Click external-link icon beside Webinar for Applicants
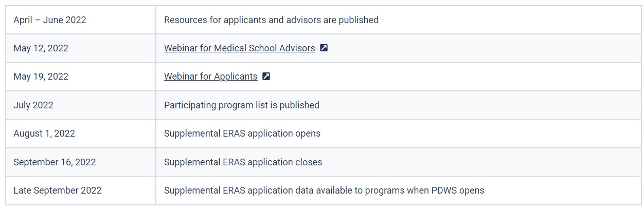The width and height of the screenshot is (644, 210). pyautogui.click(x=266, y=77)
